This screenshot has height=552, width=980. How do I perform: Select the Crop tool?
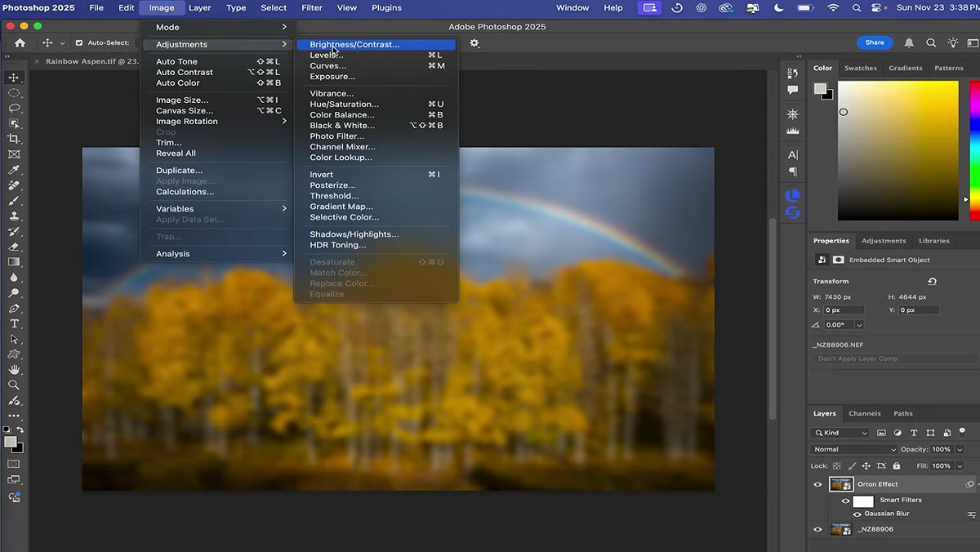coord(14,139)
